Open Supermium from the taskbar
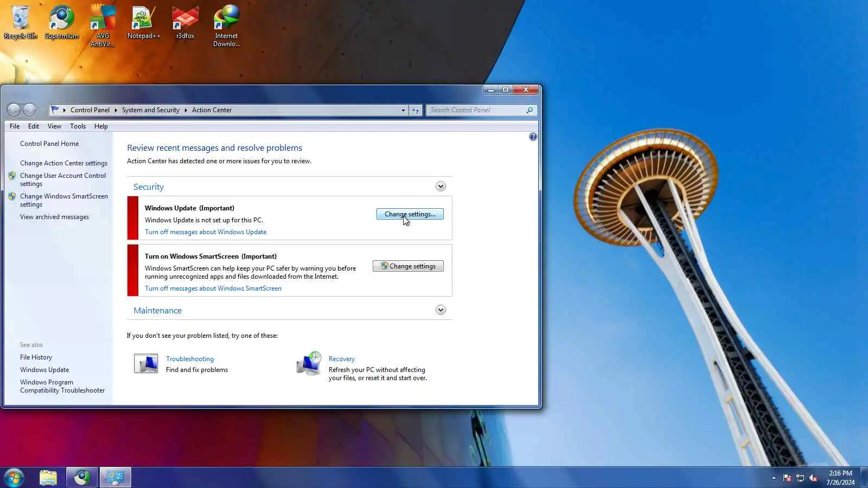 click(82, 478)
